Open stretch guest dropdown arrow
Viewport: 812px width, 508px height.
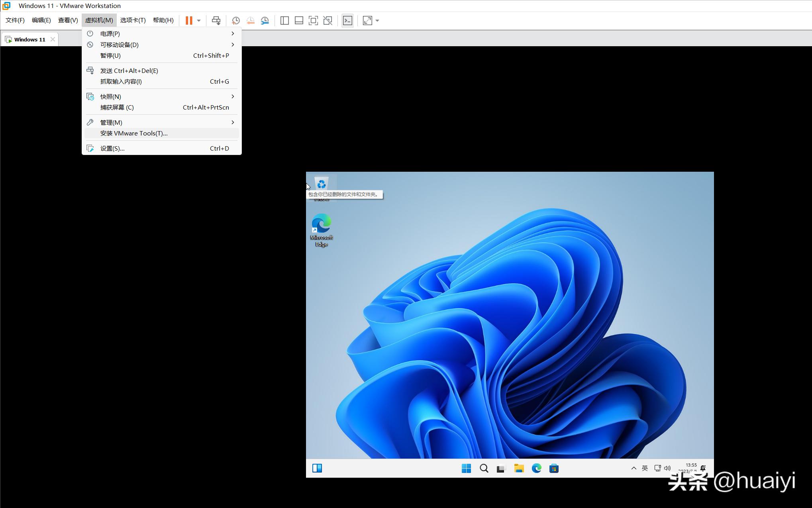click(x=377, y=20)
